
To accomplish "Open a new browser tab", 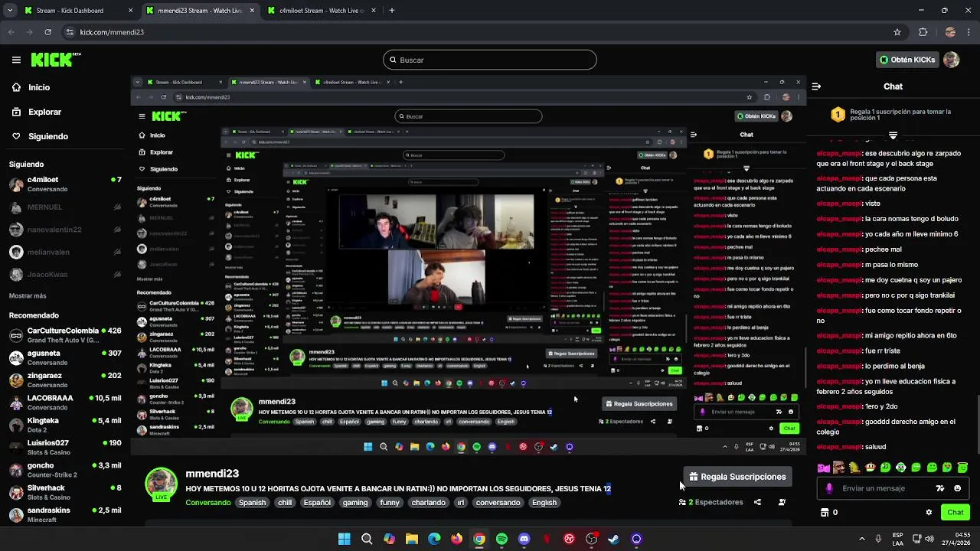I will [391, 11].
